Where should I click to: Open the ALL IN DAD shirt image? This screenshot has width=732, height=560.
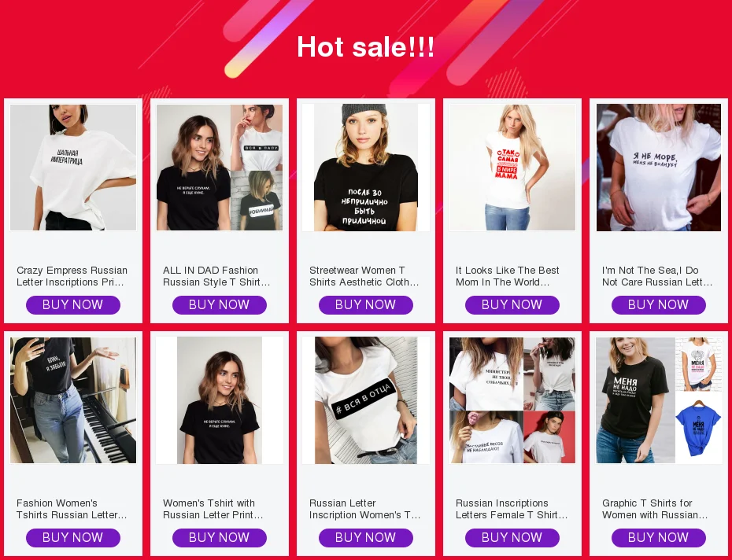click(220, 168)
